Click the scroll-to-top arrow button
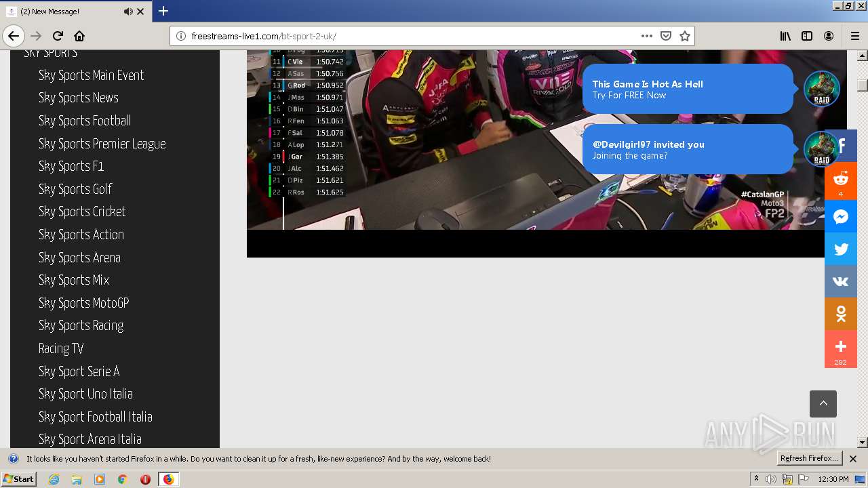 pos(823,404)
